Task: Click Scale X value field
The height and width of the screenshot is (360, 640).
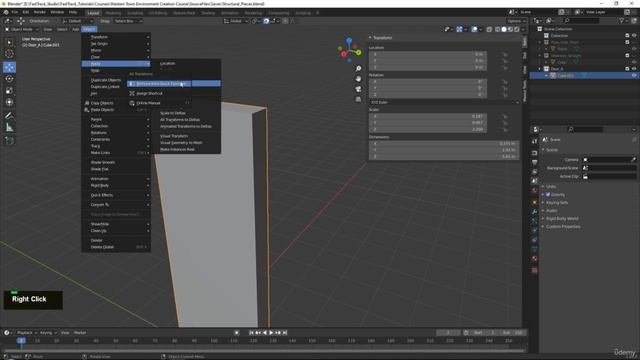Action: pos(428,116)
